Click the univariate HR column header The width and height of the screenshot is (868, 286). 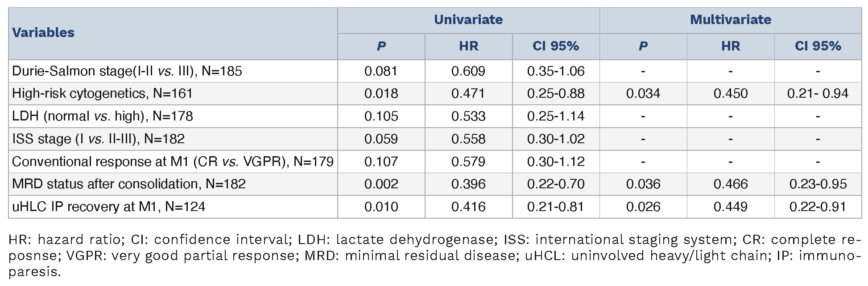[468, 46]
